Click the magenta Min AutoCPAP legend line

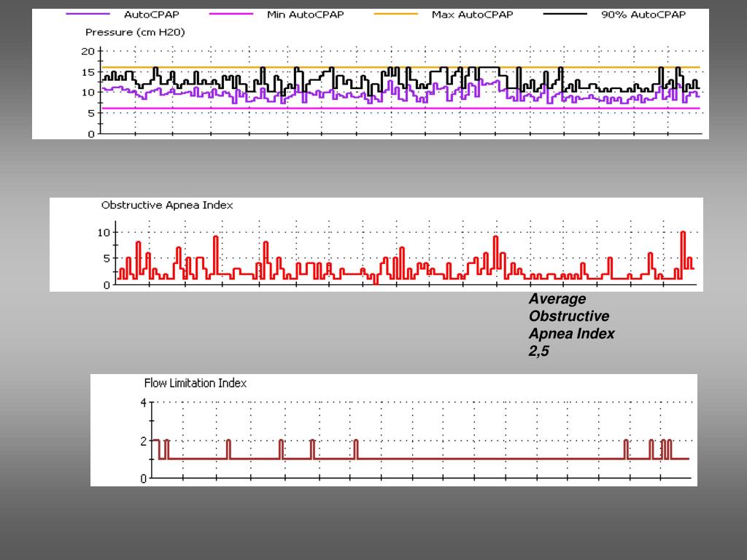coord(231,14)
